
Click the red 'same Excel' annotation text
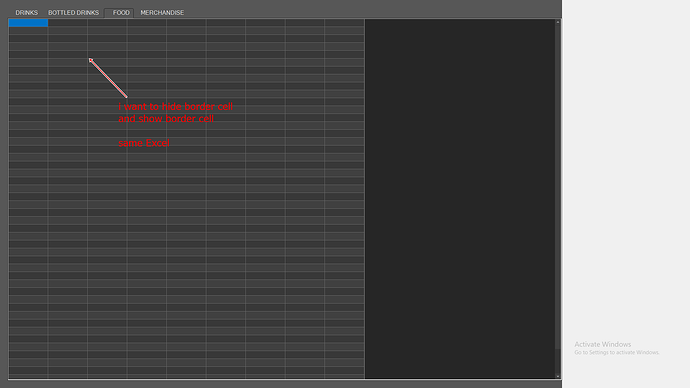coord(144,143)
